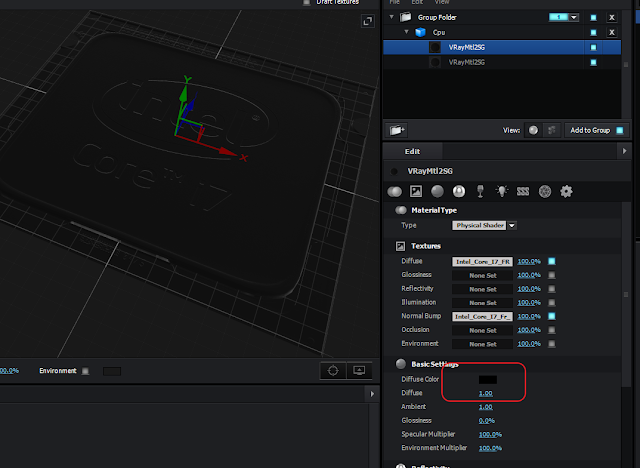
Task: Click the monitor display icon below the viewport
Action: coord(359,370)
